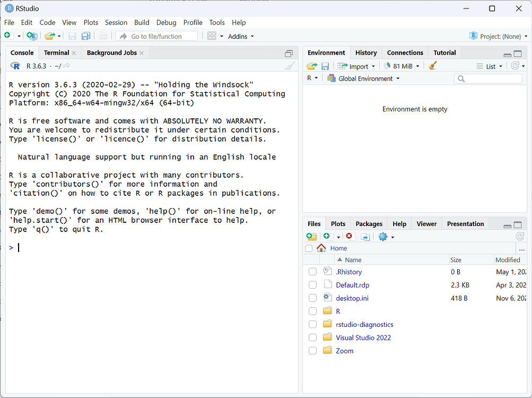The width and height of the screenshot is (532, 398).
Task: Open the workspace panes grid icon
Action: 212,36
